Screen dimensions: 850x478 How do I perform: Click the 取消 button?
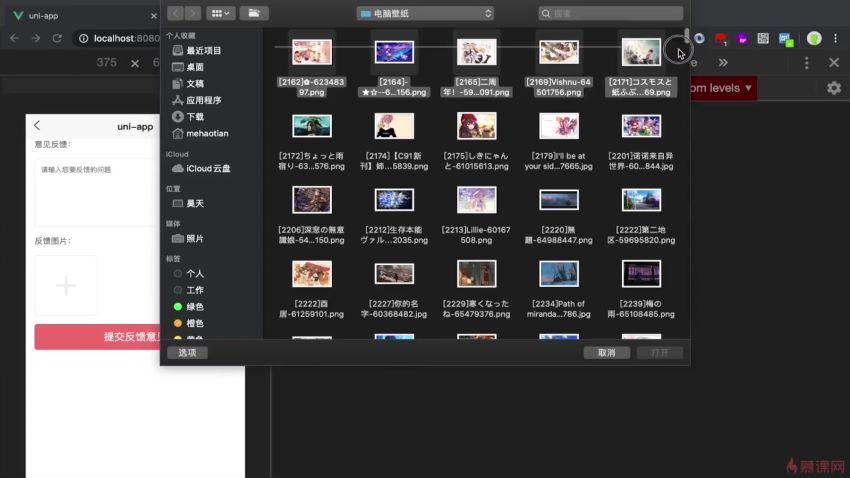coord(607,353)
